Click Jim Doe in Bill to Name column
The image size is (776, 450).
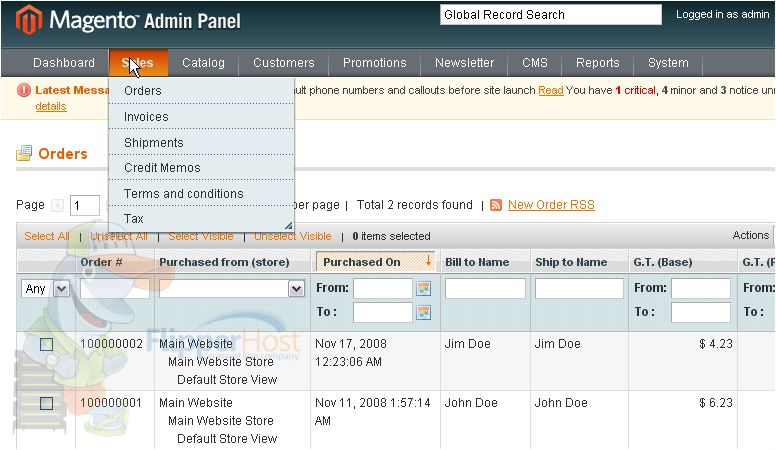pos(467,344)
